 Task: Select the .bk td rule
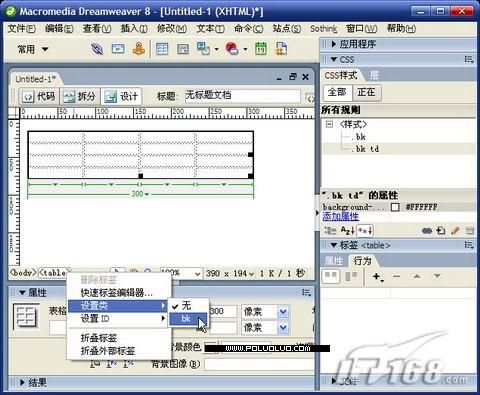pos(367,149)
